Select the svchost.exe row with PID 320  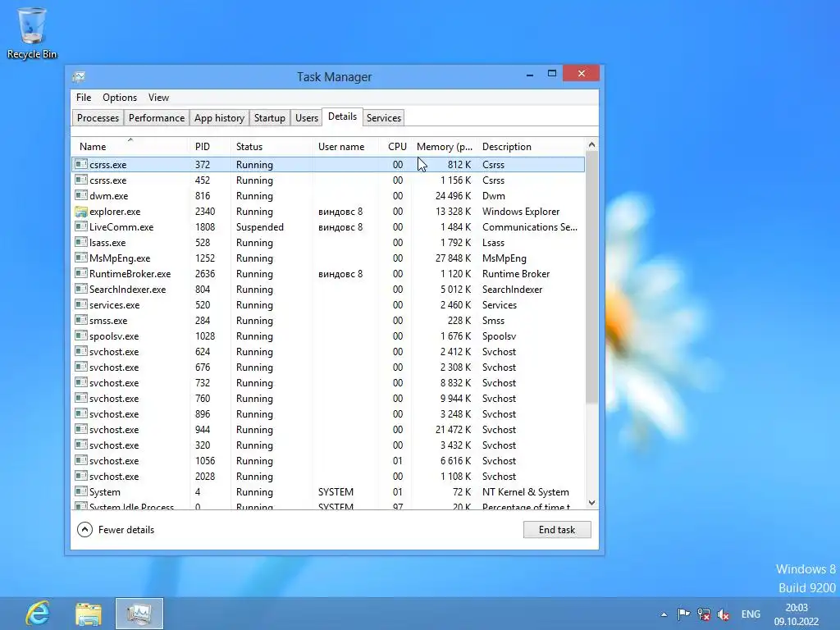tap(328, 445)
